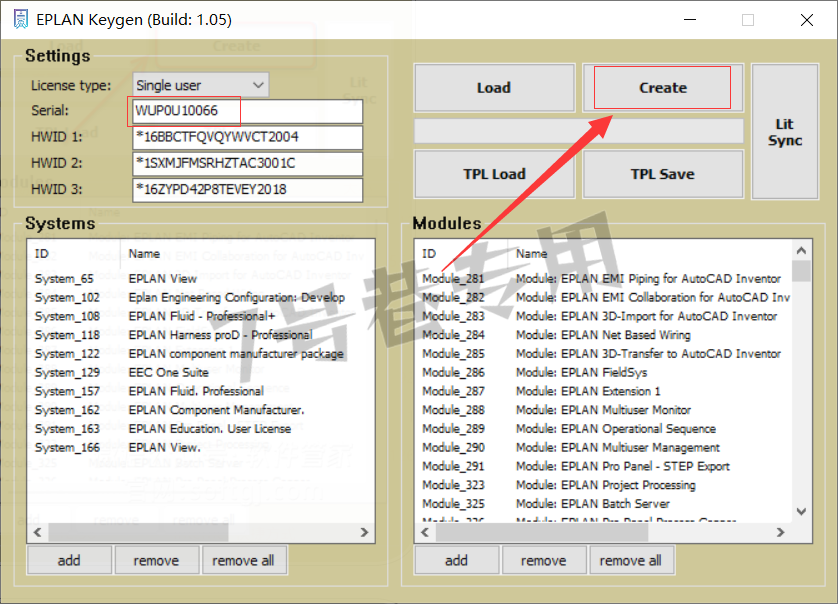
Task: Select Module_285 3D-Transfer row
Action: [x=603, y=353]
